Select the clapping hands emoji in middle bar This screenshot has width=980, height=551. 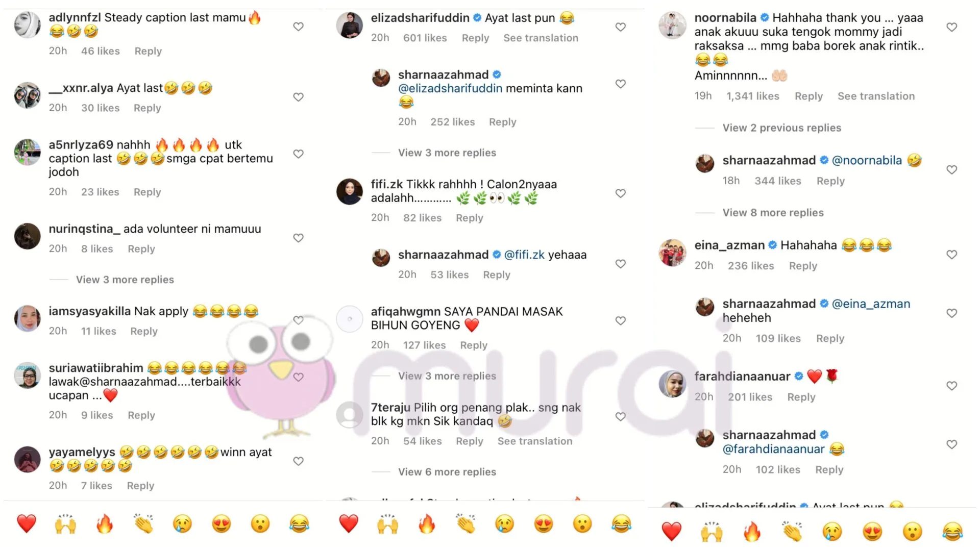[465, 524]
